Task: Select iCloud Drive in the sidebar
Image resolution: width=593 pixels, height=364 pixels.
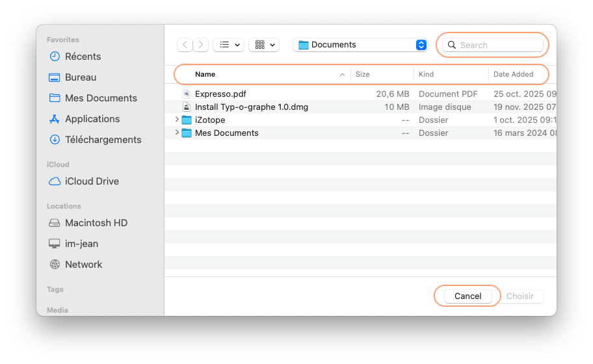Action: tap(92, 181)
